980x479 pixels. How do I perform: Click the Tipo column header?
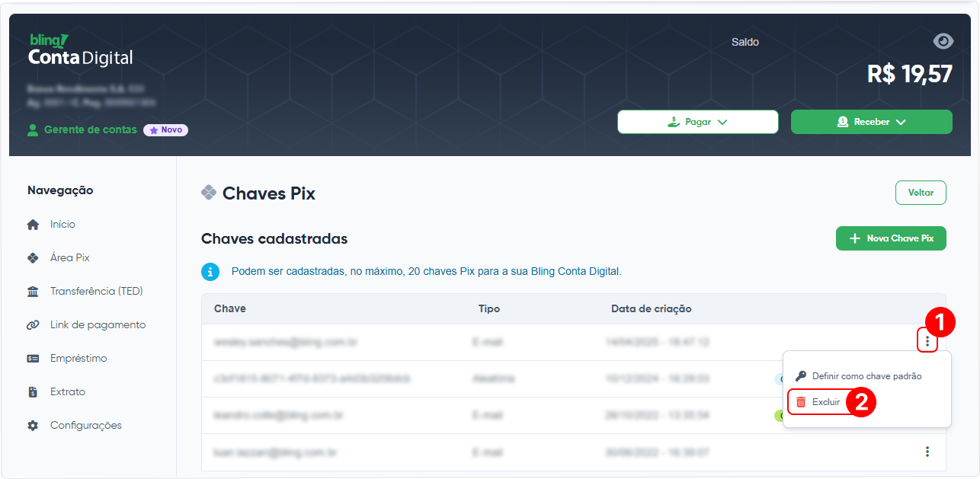click(x=489, y=308)
